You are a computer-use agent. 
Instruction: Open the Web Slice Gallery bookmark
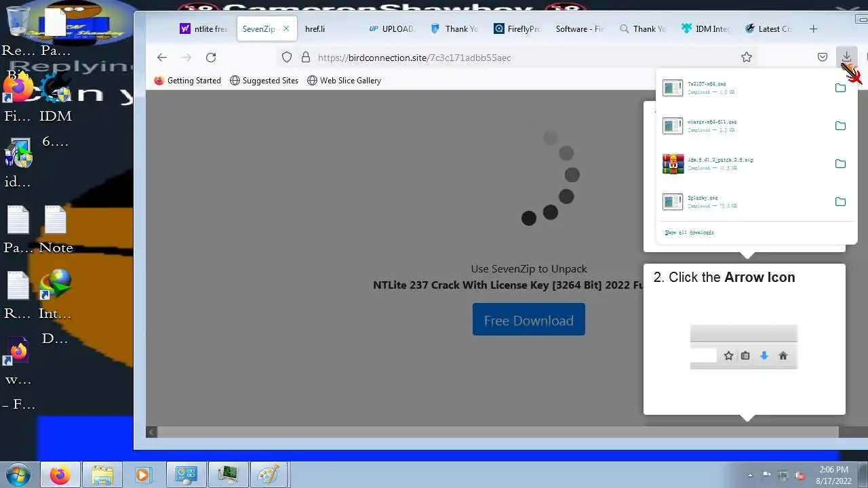[344, 81]
